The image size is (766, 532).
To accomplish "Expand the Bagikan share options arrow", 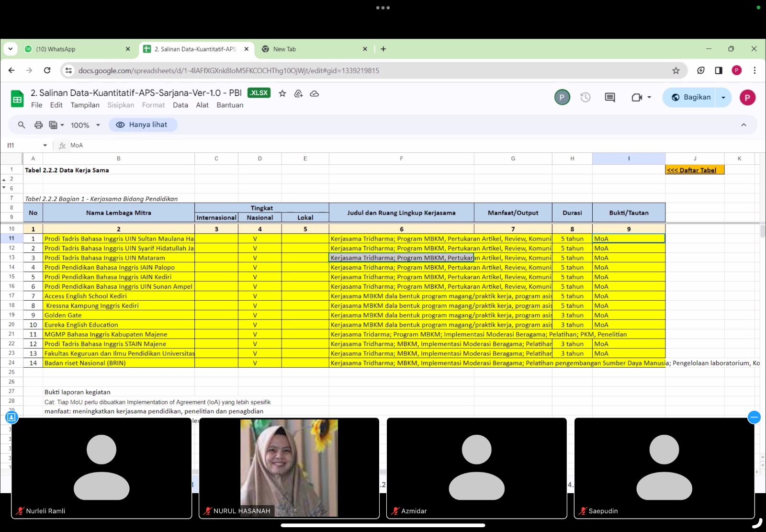I will coord(723,98).
